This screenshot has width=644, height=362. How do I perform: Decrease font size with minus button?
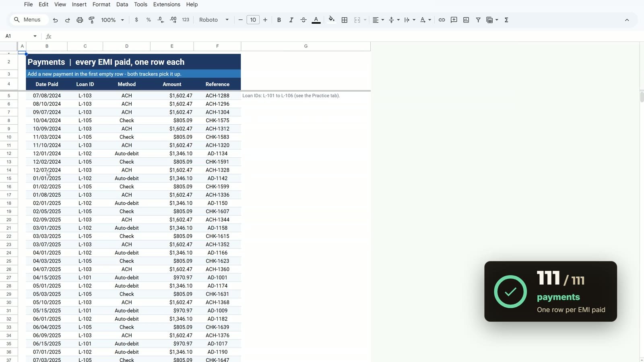[x=241, y=20]
